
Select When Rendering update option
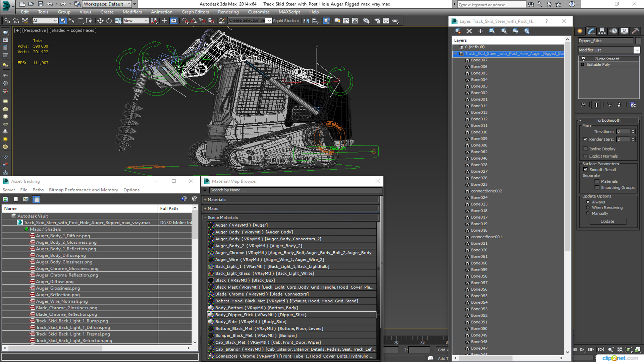(x=588, y=207)
